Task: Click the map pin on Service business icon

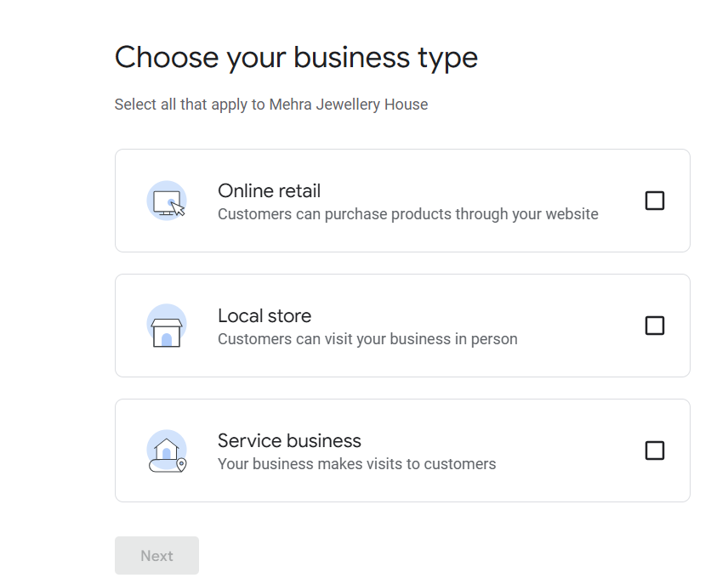Action: (181, 464)
